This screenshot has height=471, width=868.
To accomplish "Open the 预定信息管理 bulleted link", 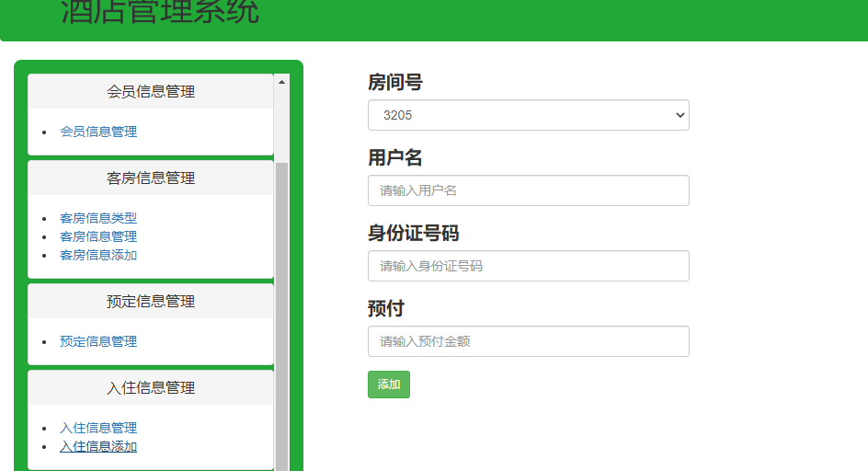I will click(x=98, y=341).
